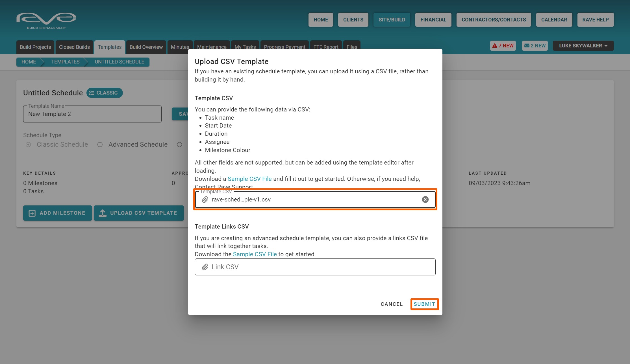Click the paperclip icon in Template CSV field

coord(205,199)
